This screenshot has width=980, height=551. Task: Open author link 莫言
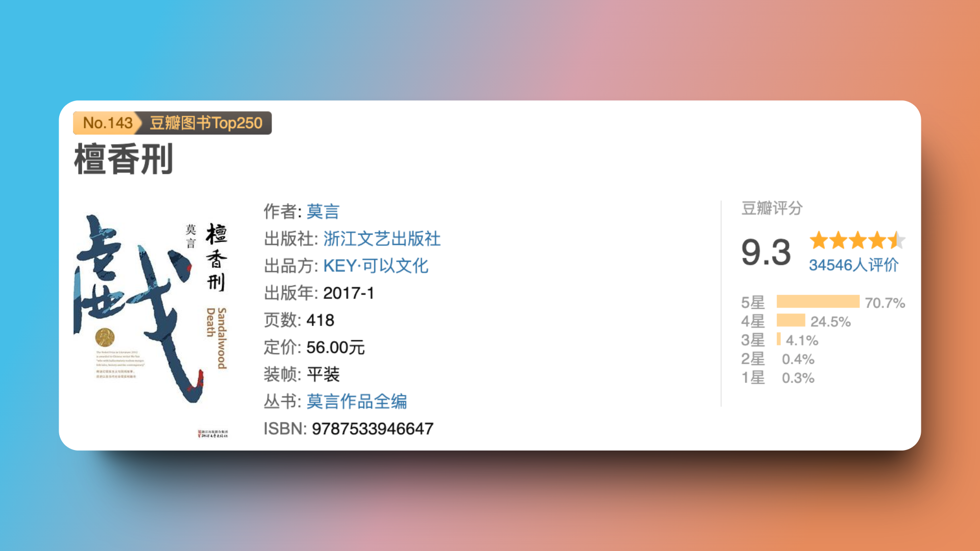click(323, 211)
